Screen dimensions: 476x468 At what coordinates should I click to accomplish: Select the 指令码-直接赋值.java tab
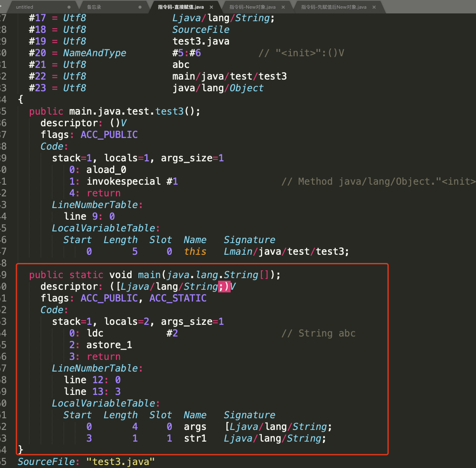tap(181, 7)
